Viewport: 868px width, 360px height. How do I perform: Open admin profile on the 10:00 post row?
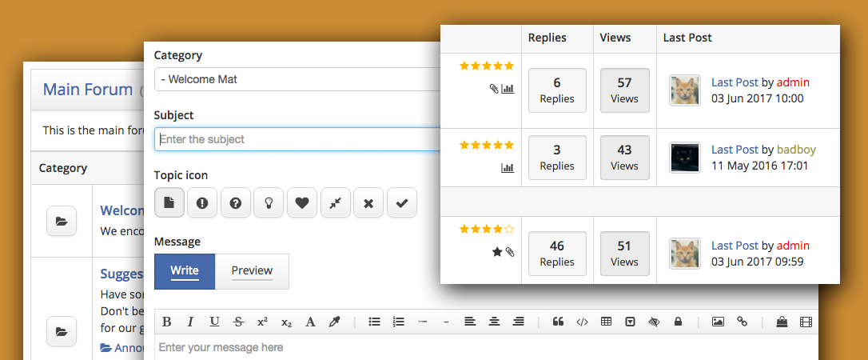[x=793, y=82]
